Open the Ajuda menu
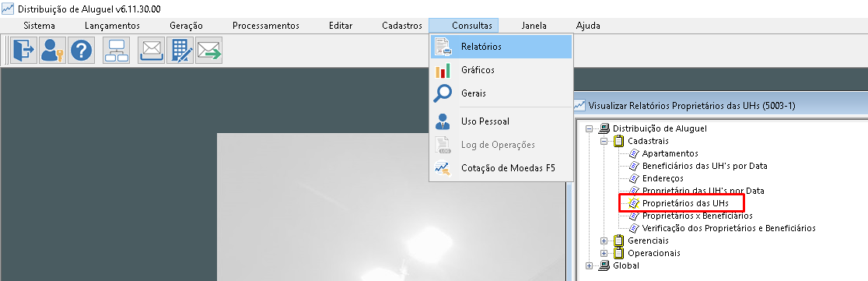The height and width of the screenshot is (281, 868). (588, 26)
